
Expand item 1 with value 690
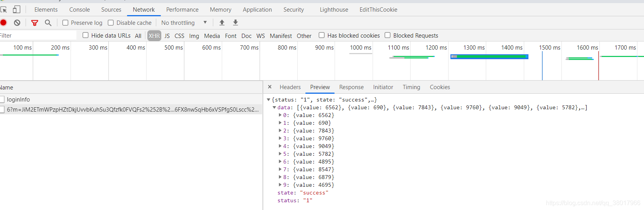coord(280,123)
